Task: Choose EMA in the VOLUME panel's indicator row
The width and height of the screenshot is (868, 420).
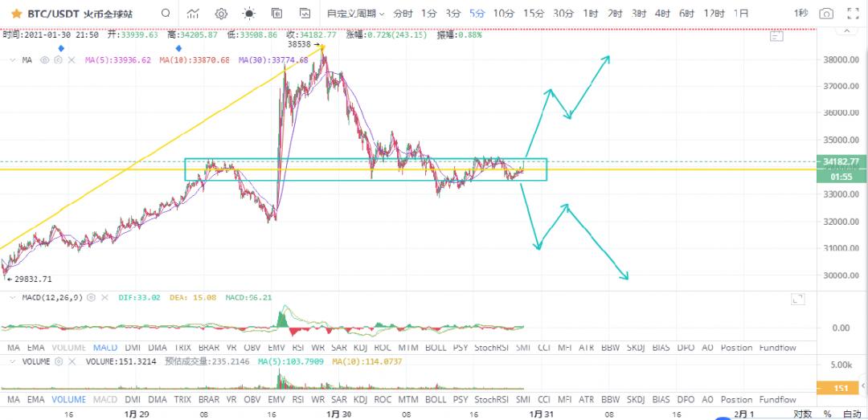Action: coord(36,400)
